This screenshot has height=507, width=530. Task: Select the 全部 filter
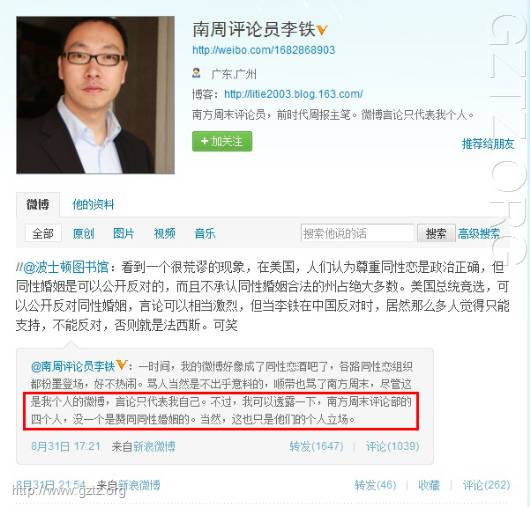43,233
